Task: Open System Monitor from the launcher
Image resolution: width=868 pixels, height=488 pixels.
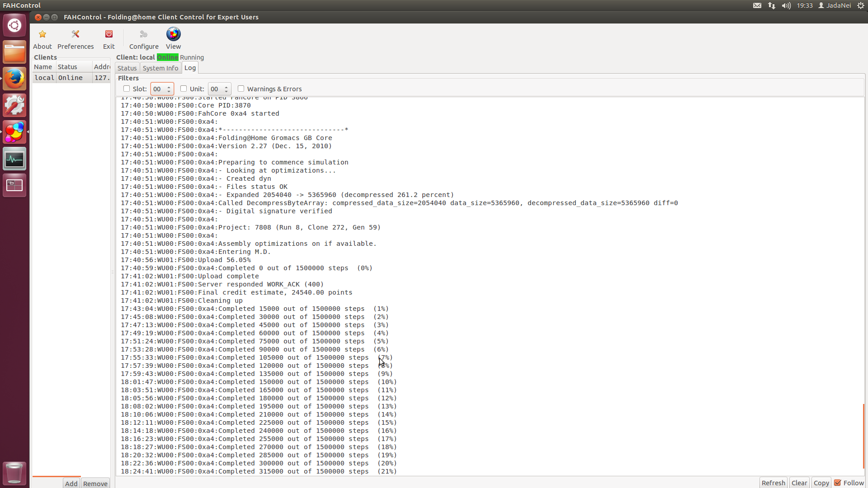Action: [x=14, y=159]
